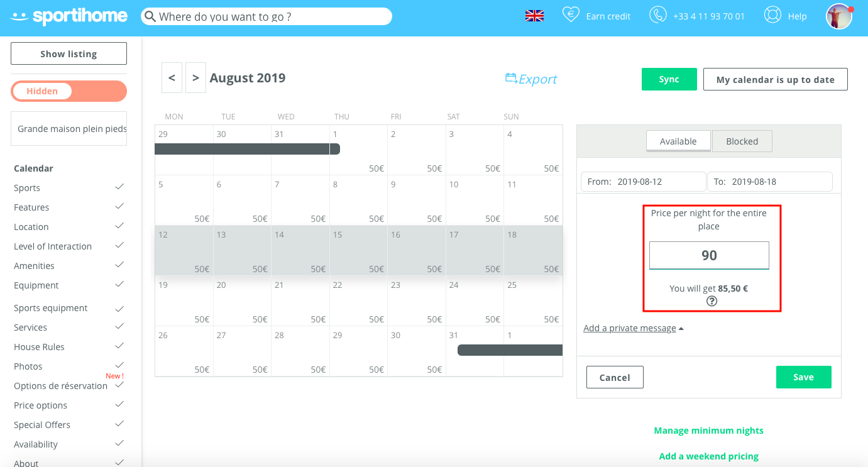
Task: Click the Earn credit heart icon
Action: click(570, 15)
